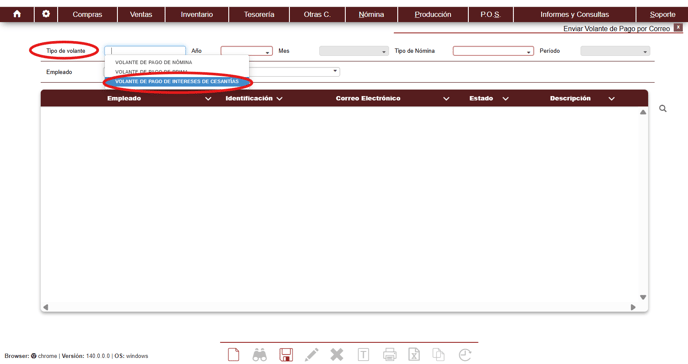The height and width of the screenshot is (364, 688).
Task: Open the Año dropdown
Action: pos(246,51)
